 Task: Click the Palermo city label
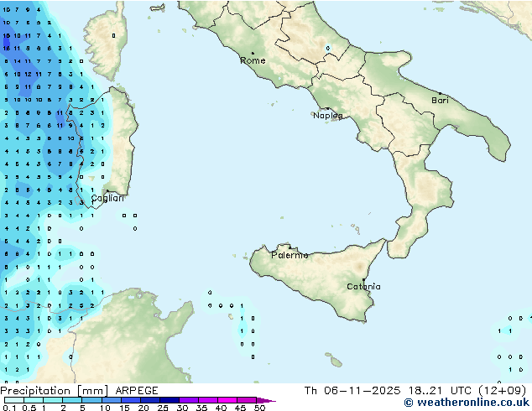pyautogui.click(x=289, y=255)
